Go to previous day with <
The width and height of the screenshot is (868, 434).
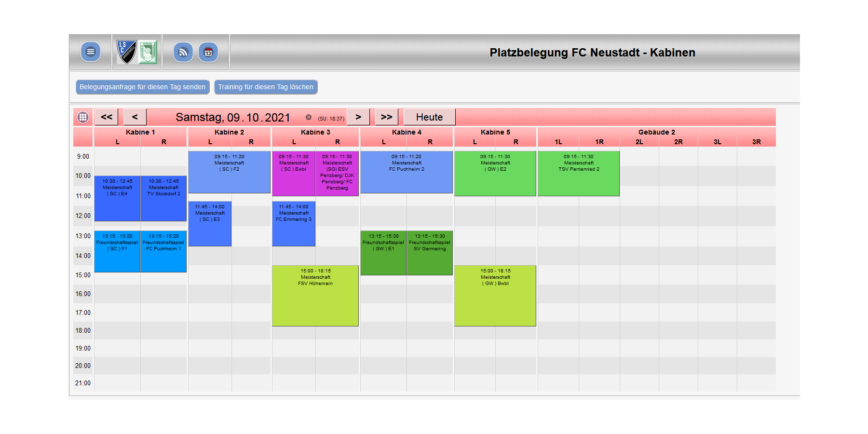point(135,117)
